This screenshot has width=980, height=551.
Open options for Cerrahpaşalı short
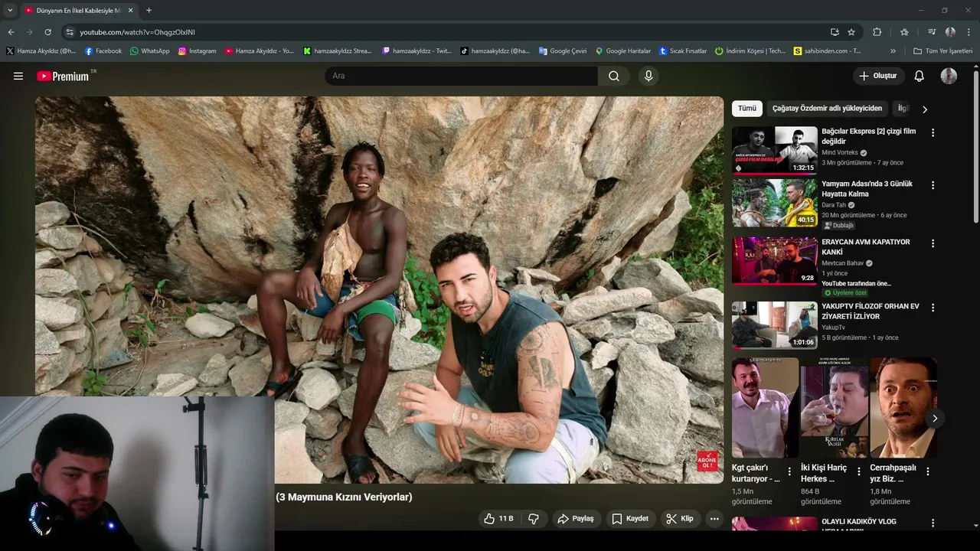(927, 471)
